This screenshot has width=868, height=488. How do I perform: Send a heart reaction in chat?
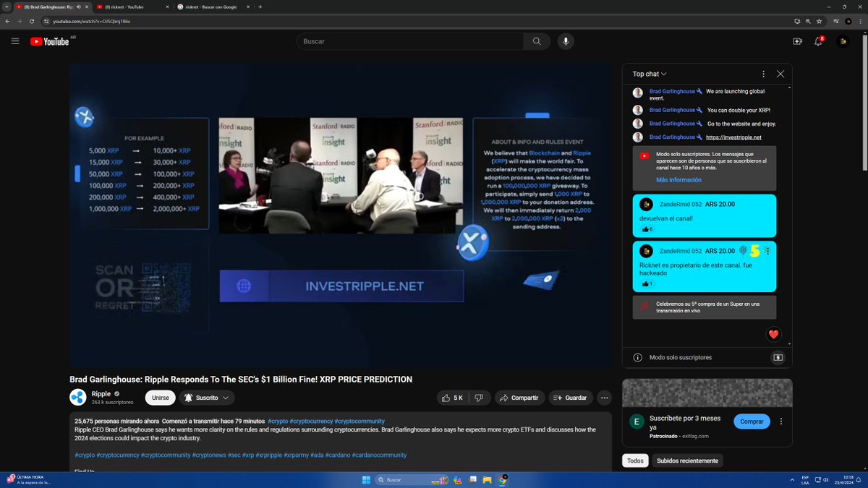(x=773, y=334)
